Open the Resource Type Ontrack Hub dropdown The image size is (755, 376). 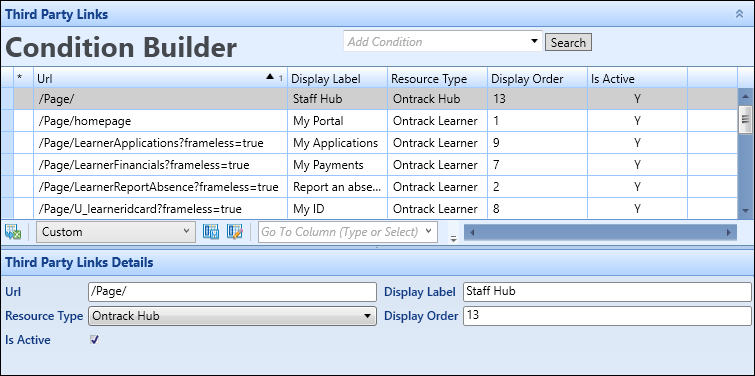(232, 316)
